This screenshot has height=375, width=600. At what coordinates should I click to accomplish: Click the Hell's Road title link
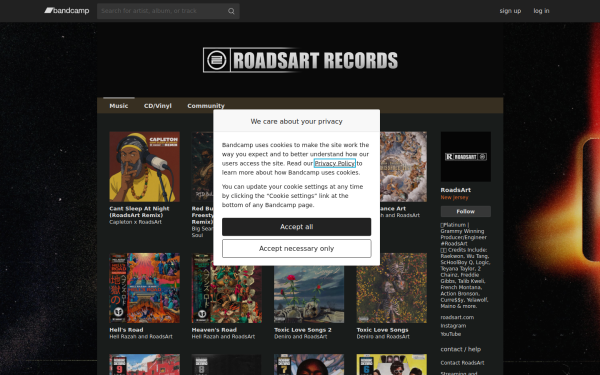[126, 330]
